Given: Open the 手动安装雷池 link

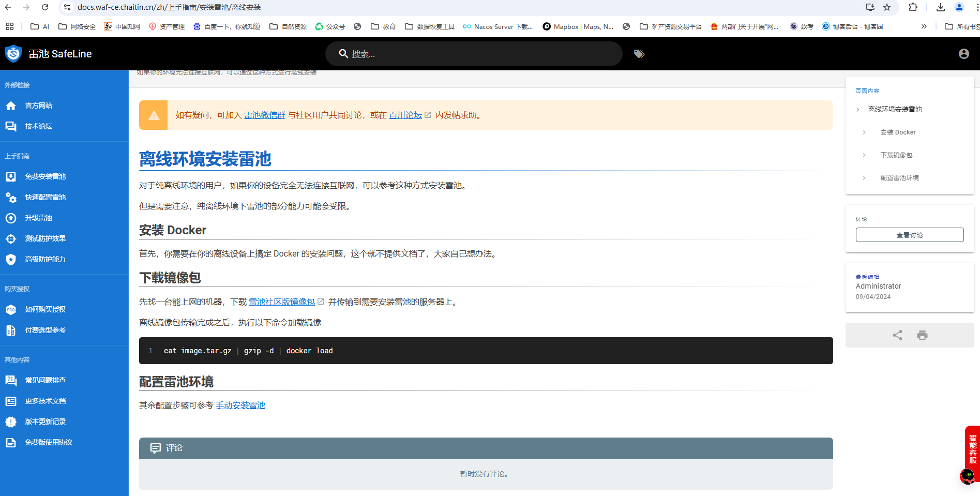Looking at the screenshot, I should [240, 405].
